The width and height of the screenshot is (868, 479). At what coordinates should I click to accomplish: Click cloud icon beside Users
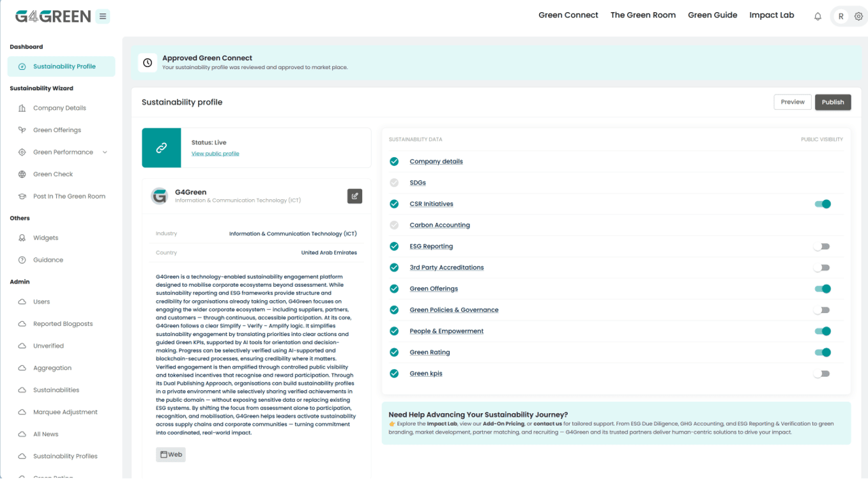tap(22, 301)
